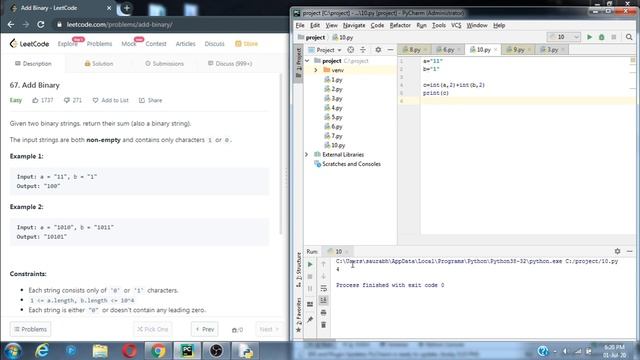Open Run panel gear settings

click(617, 251)
